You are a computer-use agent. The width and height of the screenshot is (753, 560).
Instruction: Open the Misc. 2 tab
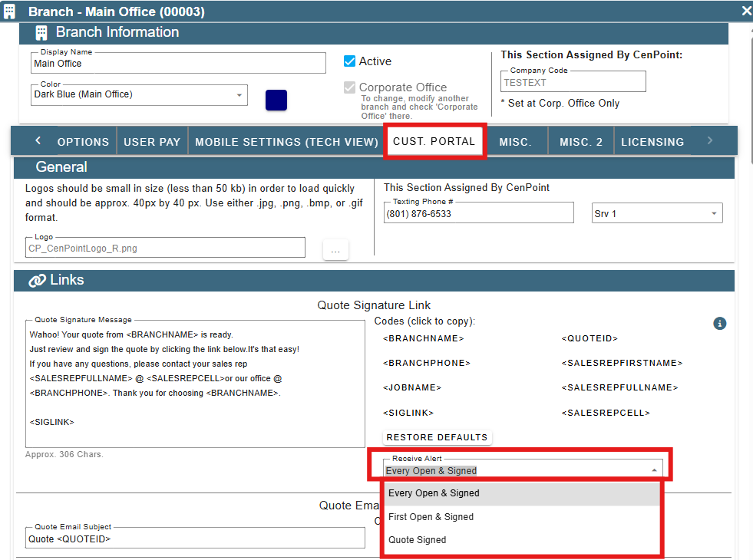(580, 142)
